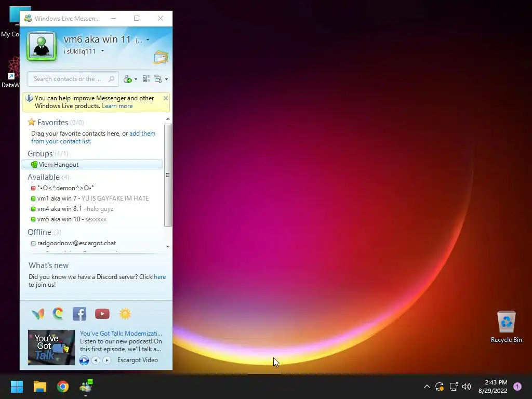Open the weather sun tab icon
This screenshot has height=399, width=532.
pyautogui.click(x=125, y=314)
